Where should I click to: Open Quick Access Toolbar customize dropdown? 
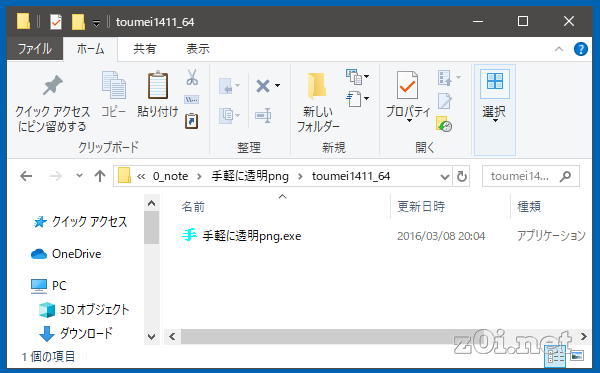[x=96, y=23]
